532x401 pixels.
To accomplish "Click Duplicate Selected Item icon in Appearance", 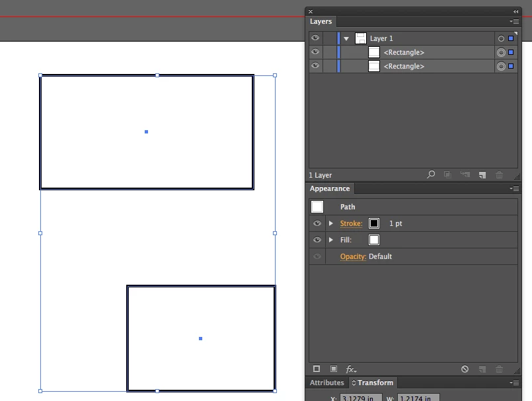I will (482, 369).
